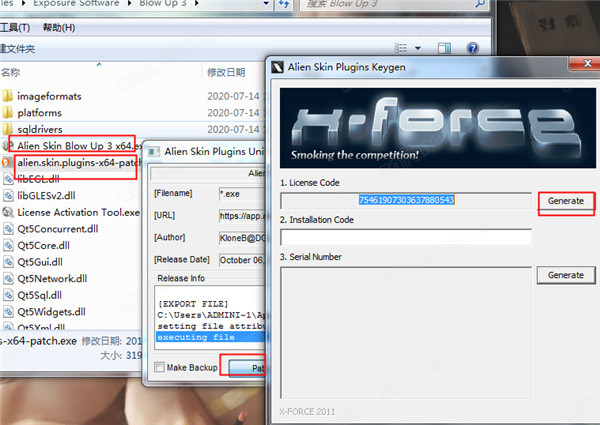Image resolution: width=600 pixels, height=425 pixels.
Task: Select alien.skin.plugins-x64-patch file
Action: [x=79, y=163]
